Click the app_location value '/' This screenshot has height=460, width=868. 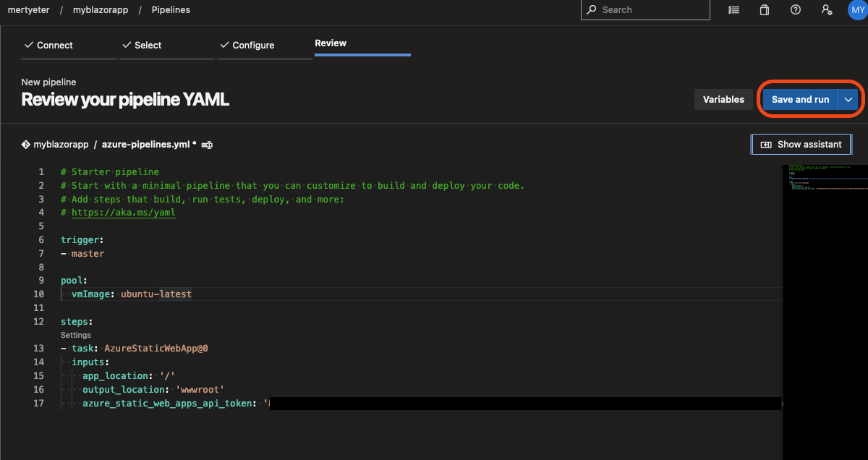pos(168,376)
